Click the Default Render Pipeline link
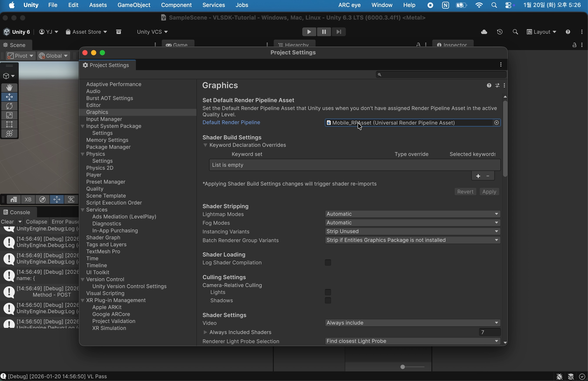The width and height of the screenshot is (588, 381). 231,123
